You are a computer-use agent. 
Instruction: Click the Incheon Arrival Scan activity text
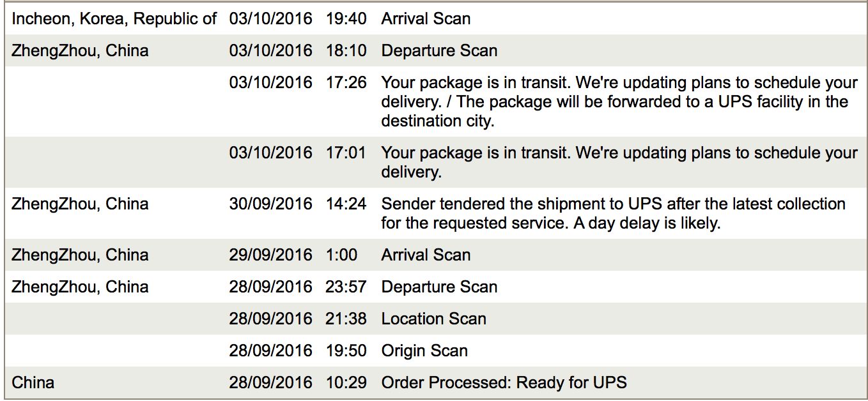pyautogui.click(x=426, y=19)
